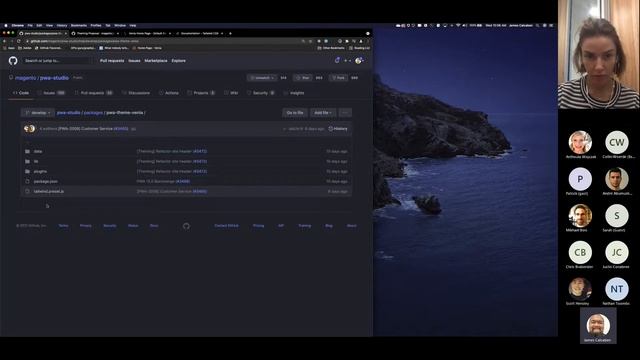Open the three-dots more options button

point(345,113)
